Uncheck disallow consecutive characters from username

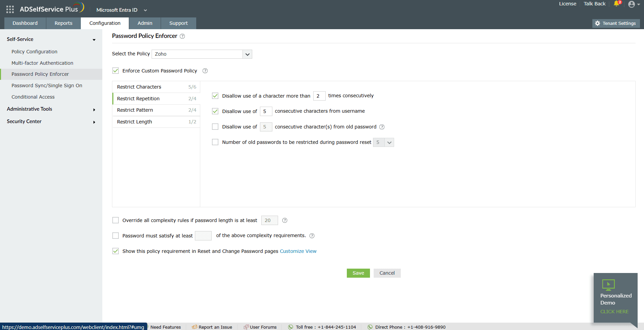(215, 111)
